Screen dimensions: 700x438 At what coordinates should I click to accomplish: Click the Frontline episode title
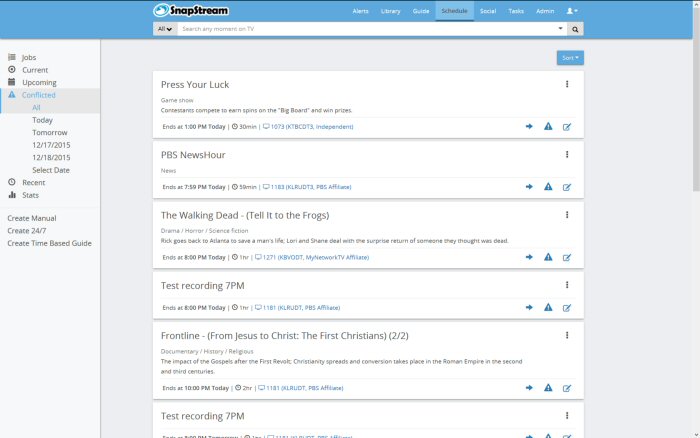pos(284,336)
